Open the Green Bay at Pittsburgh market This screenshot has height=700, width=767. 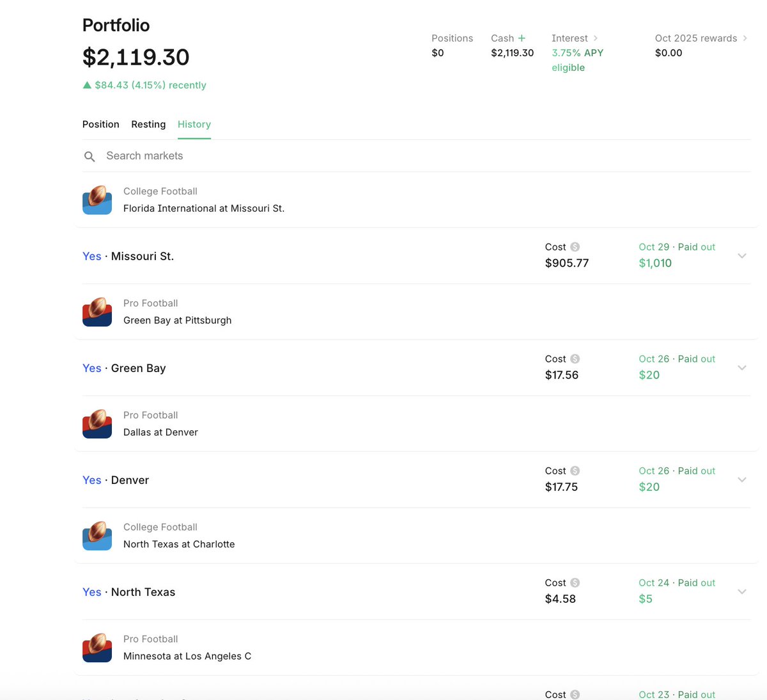pyautogui.click(x=178, y=320)
